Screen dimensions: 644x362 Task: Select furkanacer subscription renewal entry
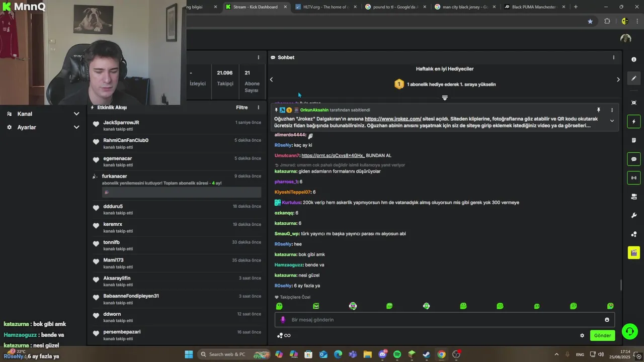[177, 185]
